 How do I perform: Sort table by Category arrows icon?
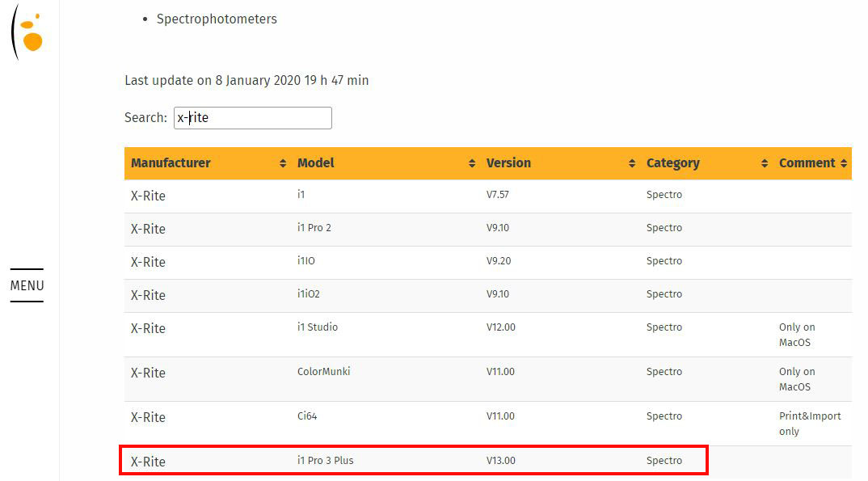coord(765,163)
